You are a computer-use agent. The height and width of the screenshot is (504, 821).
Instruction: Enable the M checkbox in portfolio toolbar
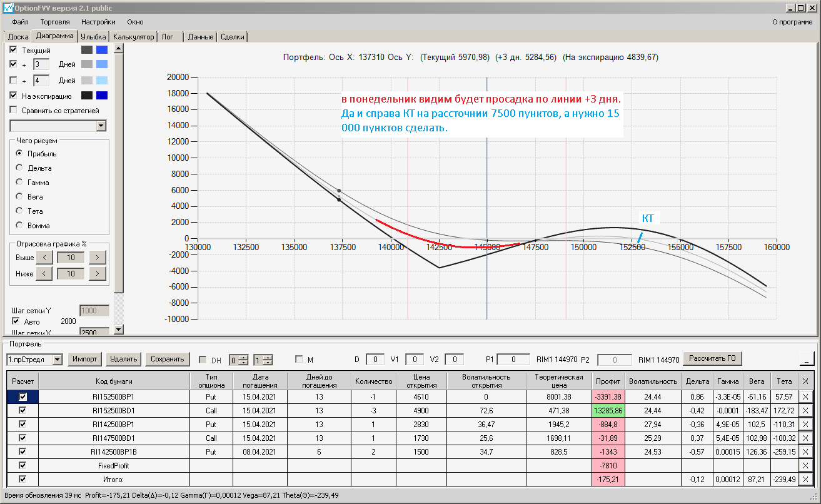coord(299,360)
